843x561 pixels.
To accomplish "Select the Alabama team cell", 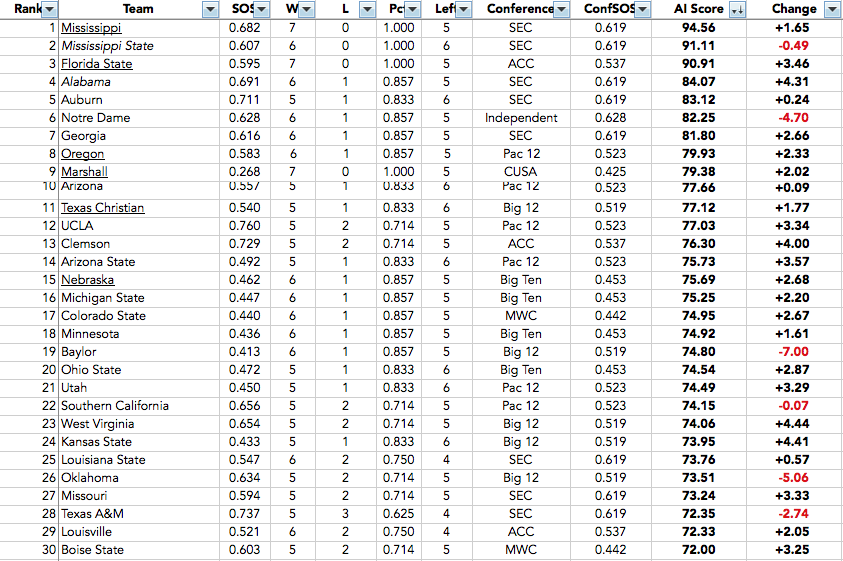I will tap(139, 82).
